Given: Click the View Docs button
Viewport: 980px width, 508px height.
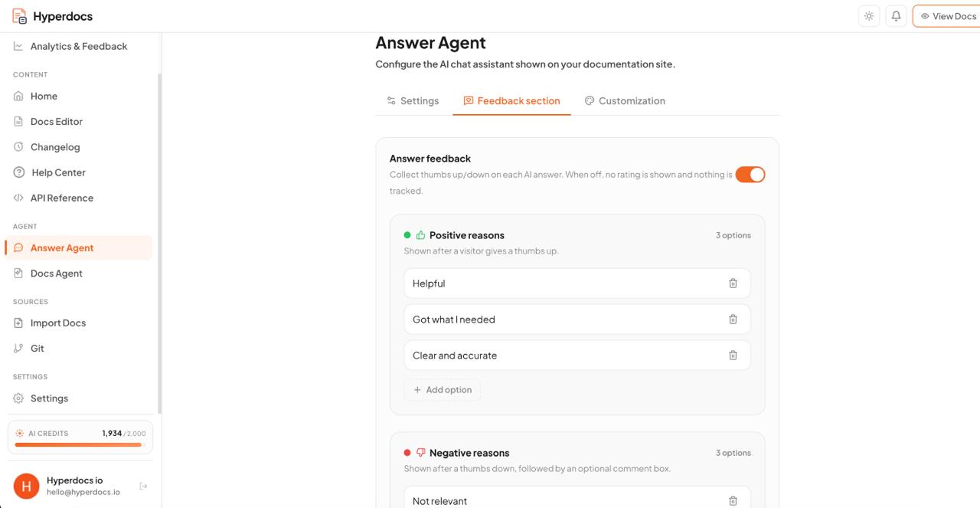Looking at the screenshot, I should (x=946, y=16).
